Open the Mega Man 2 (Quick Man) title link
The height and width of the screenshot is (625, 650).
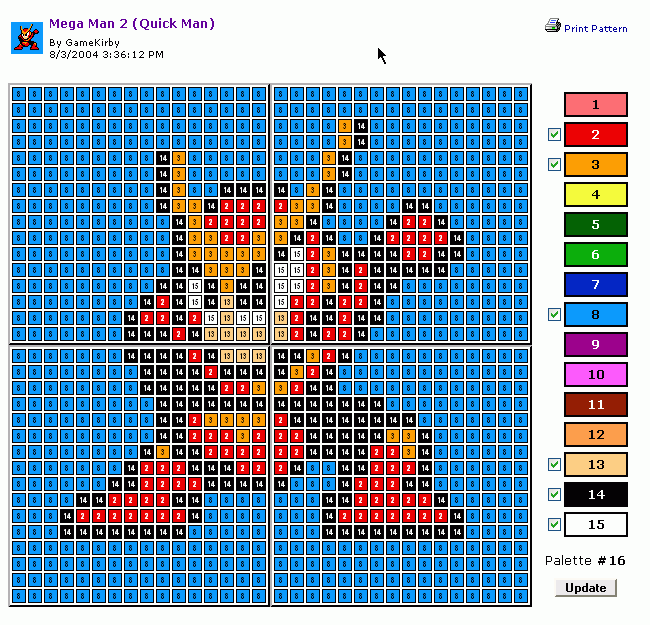tap(132, 24)
